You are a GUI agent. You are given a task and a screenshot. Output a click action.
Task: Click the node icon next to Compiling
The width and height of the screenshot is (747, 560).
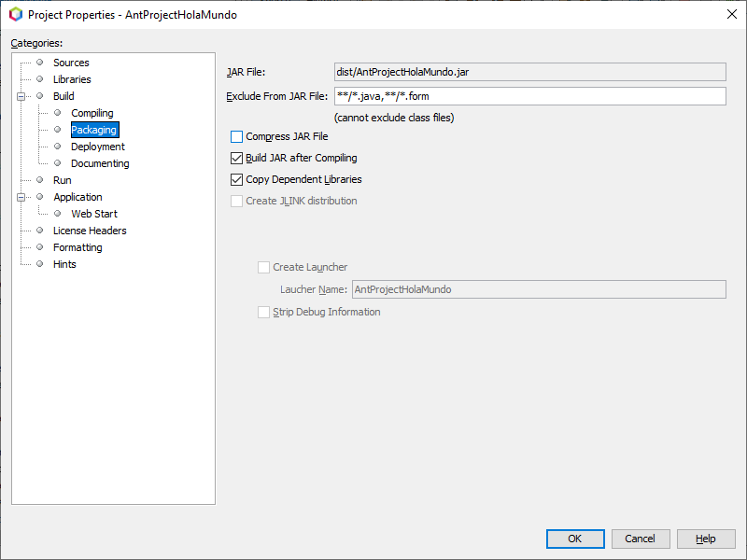pyautogui.click(x=58, y=113)
